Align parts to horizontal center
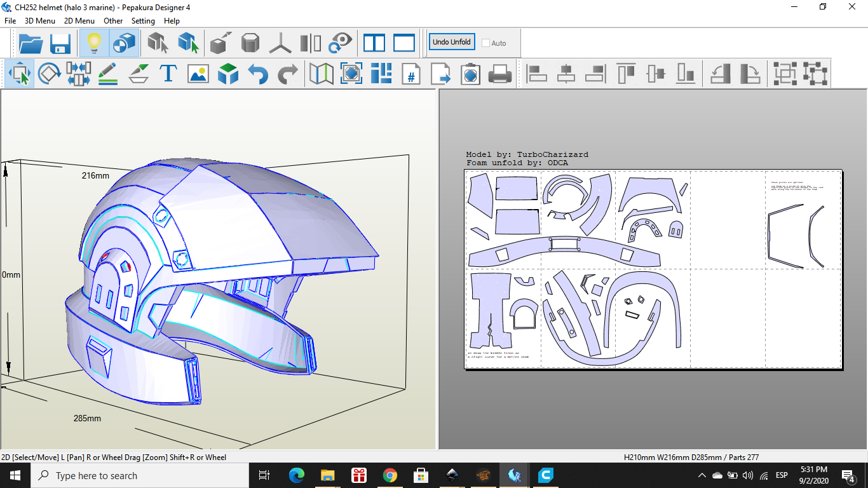 point(566,74)
